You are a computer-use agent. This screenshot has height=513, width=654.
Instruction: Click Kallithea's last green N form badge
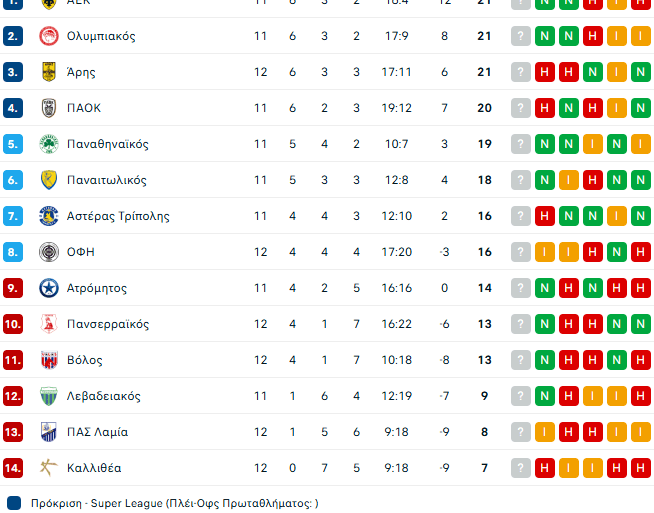click(641, 468)
